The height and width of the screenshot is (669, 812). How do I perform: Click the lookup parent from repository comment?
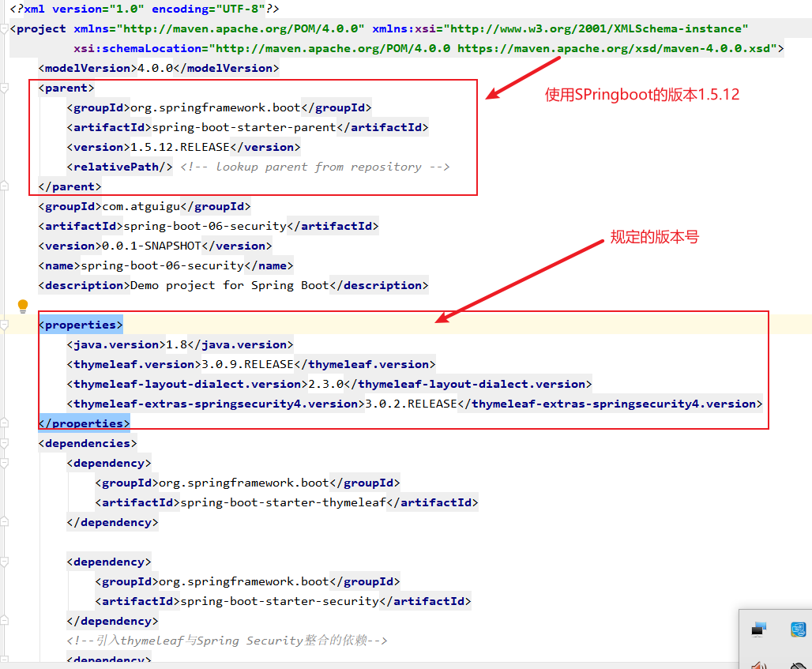(x=315, y=167)
